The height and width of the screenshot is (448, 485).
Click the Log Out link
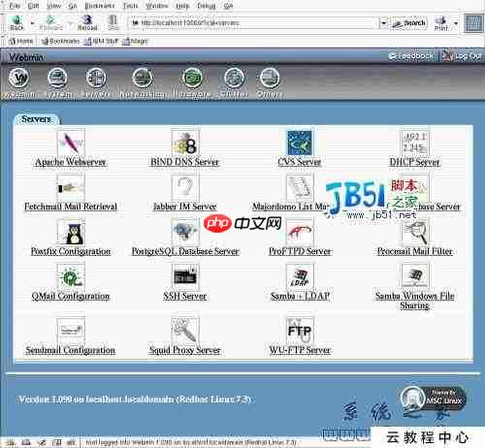click(x=462, y=56)
